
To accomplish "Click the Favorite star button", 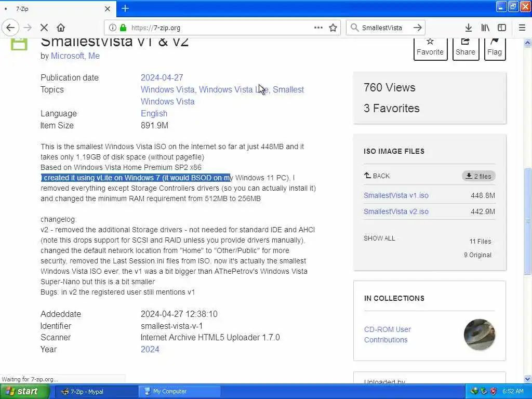I will (430, 48).
